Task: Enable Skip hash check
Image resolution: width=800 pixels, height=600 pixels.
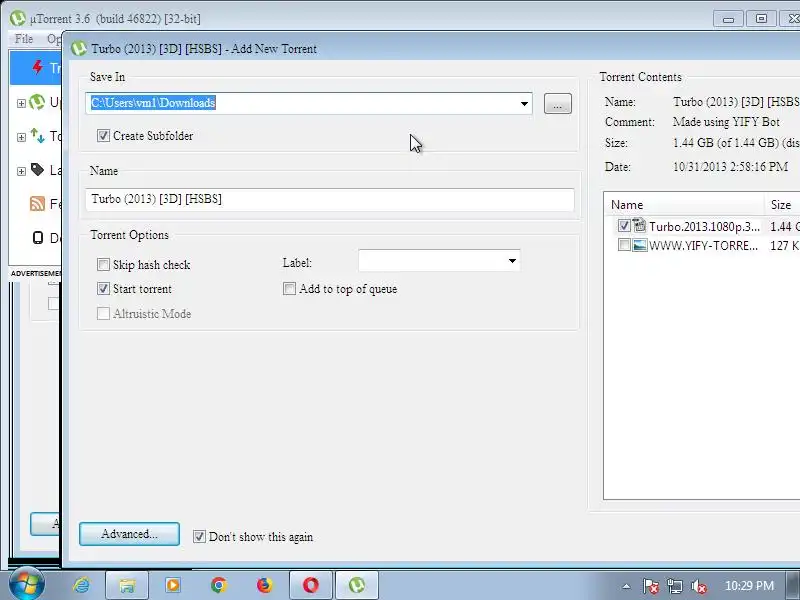Action: coord(103,264)
